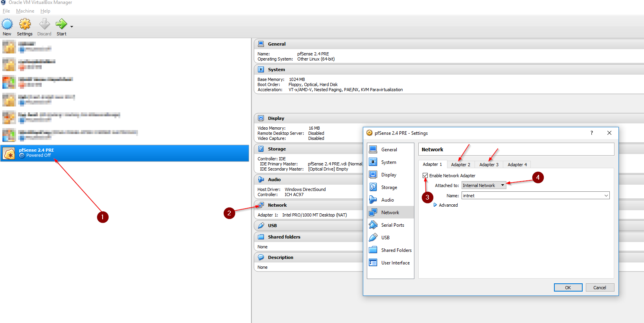
Task: Click the Discard toolbar icon
Action: coord(44,24)
